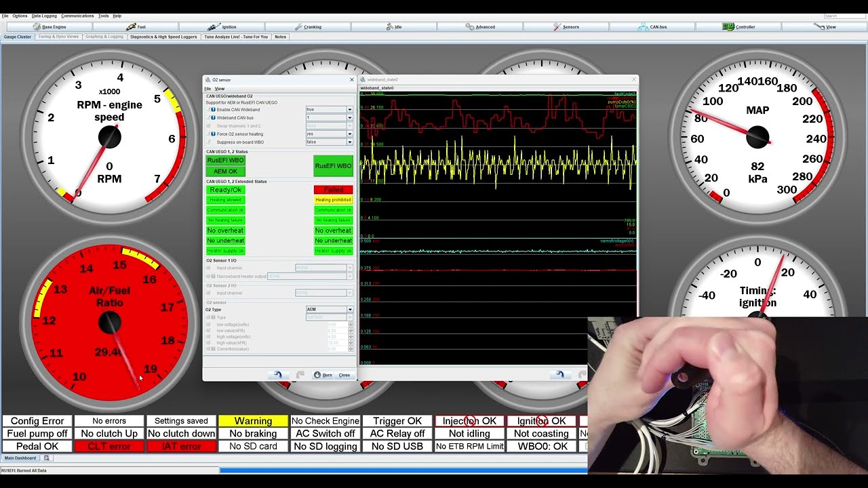Open the Idle toolbar button

(394, 27)
